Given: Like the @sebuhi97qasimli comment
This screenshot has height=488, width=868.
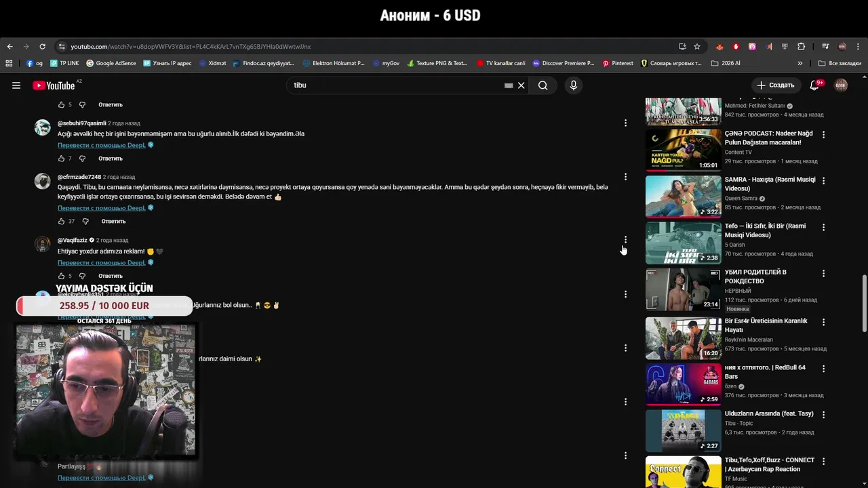Looking at the screenshot, I should [x=61, y=159].
